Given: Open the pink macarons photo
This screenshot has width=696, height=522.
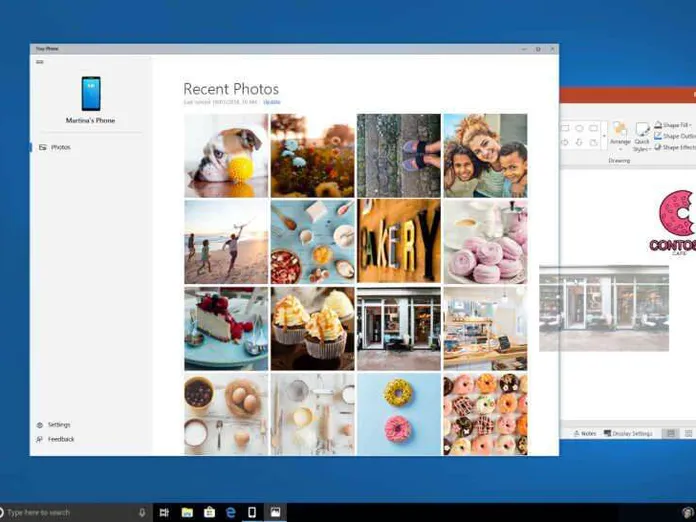Looking at the screenshot, I should point(485,241).
